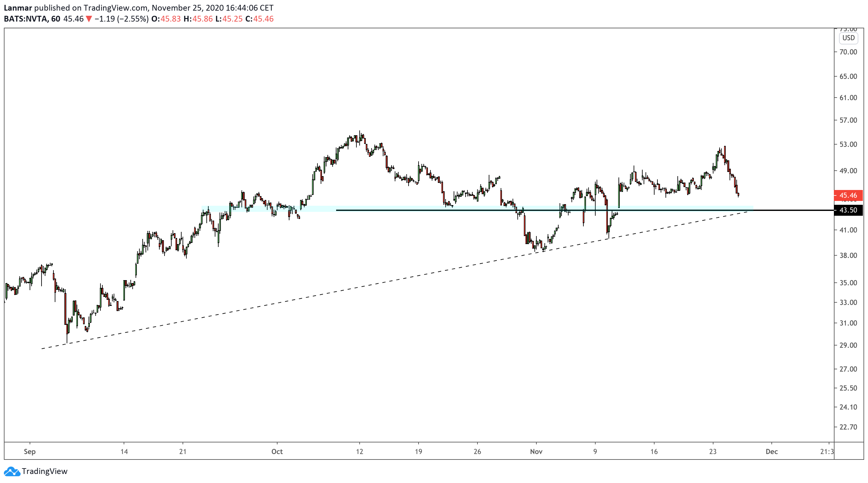Image resolution: width=868 pixels, height=483 pixels.
Task: Click the Sep label on time axis
Action: (x=30, y=451)
